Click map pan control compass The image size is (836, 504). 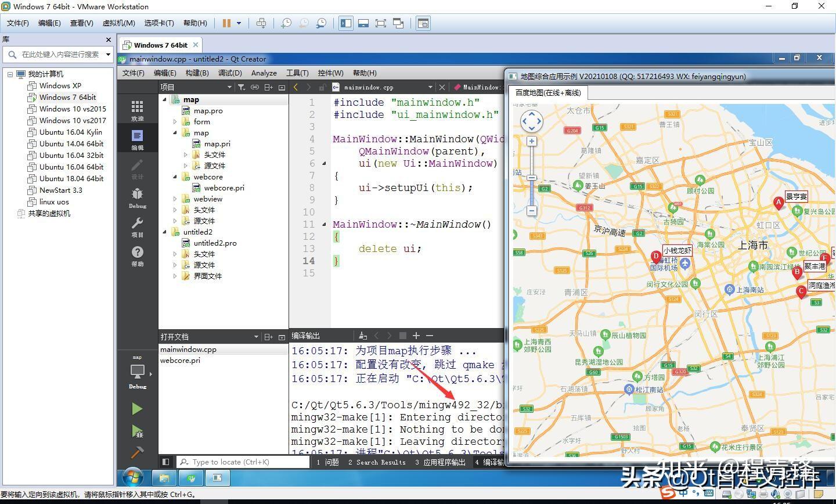(x=532, y=121)
